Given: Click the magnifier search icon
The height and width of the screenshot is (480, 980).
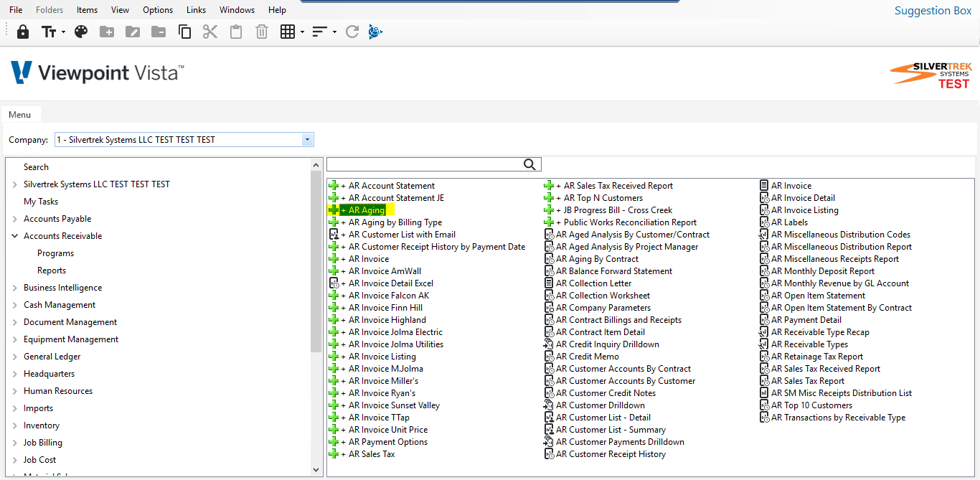Looking at the screenshot, I should click(530, 165).
